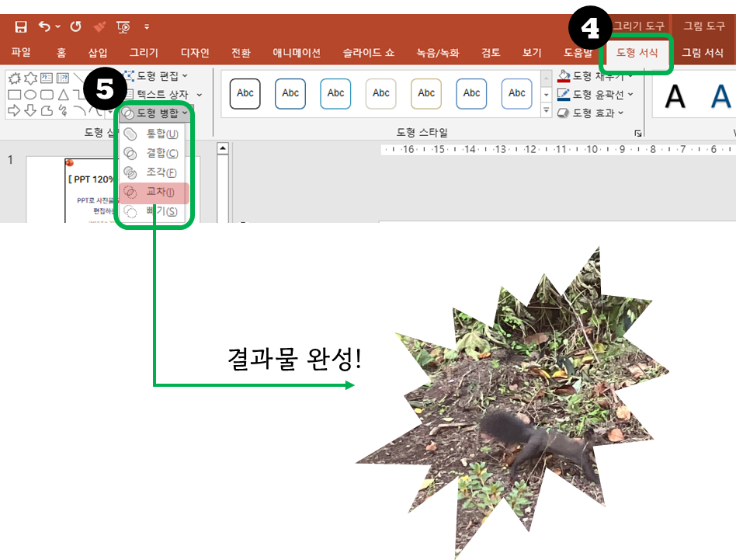Pick the rectangle shape
Screen dimensions: 736x560
click(x=15, y=94)
